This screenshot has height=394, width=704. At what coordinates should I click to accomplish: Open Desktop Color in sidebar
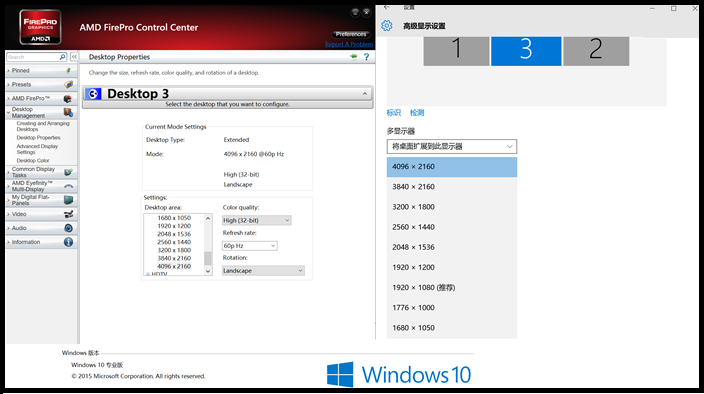33,160
